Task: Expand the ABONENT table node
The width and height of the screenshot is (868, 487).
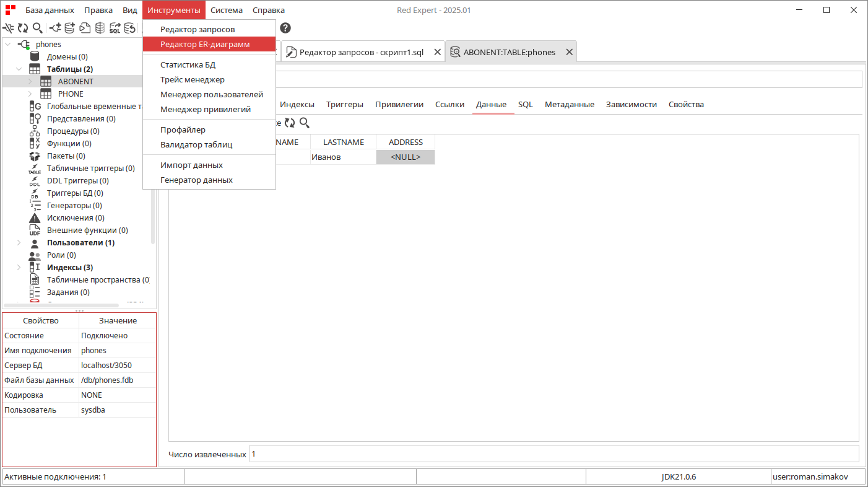Action: coord(30,81)
